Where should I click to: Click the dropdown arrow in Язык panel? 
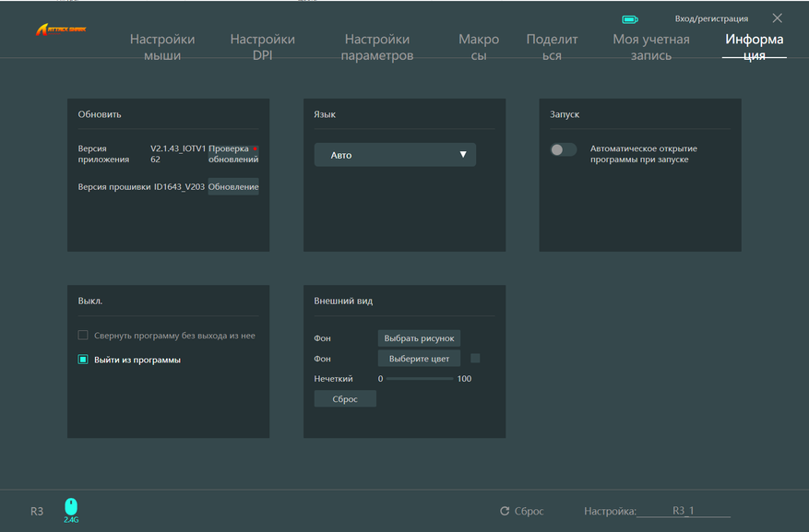(463, 155)
